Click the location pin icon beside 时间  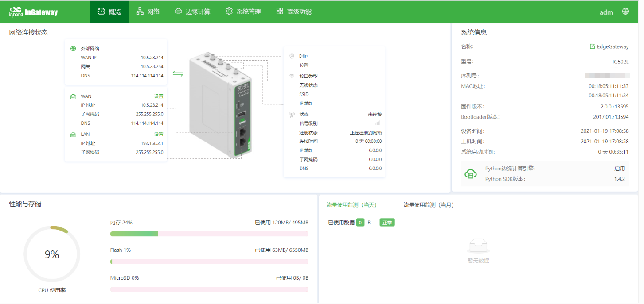291,56
